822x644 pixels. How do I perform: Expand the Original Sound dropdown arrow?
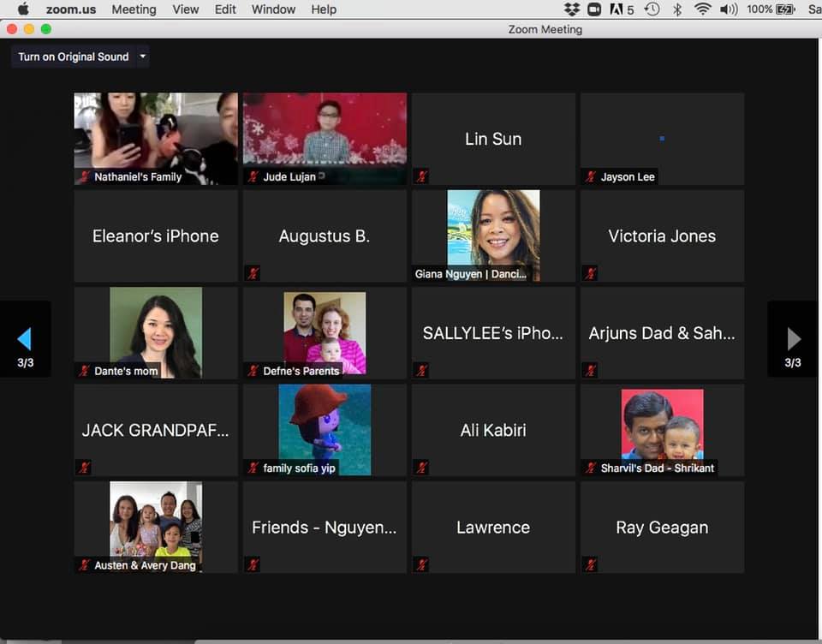pos(143,57)
